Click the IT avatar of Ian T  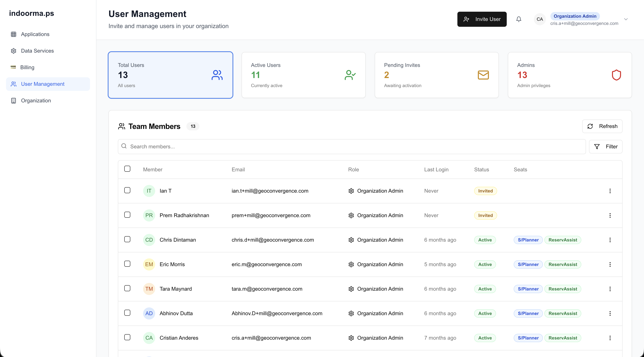pyautogui.click(x=149, y=191)
